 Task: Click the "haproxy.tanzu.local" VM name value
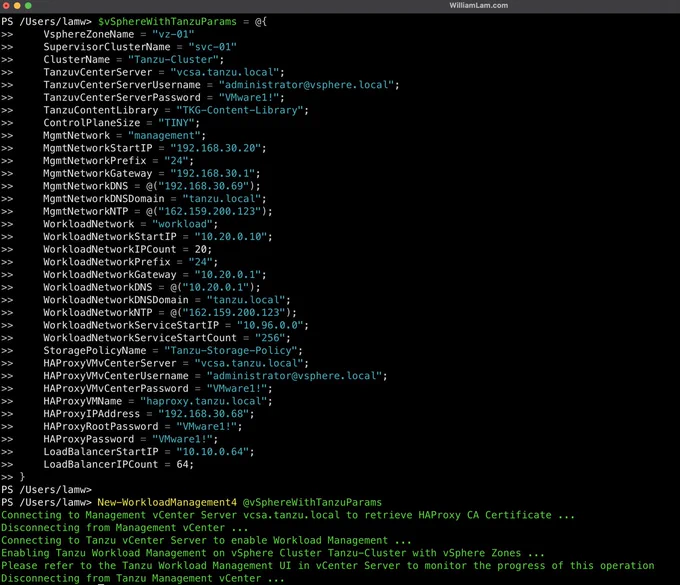[x=203, y=401]
